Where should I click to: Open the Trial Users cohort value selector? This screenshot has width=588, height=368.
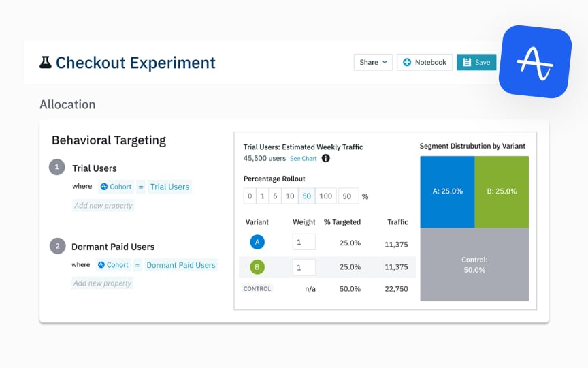click(170, 187)
